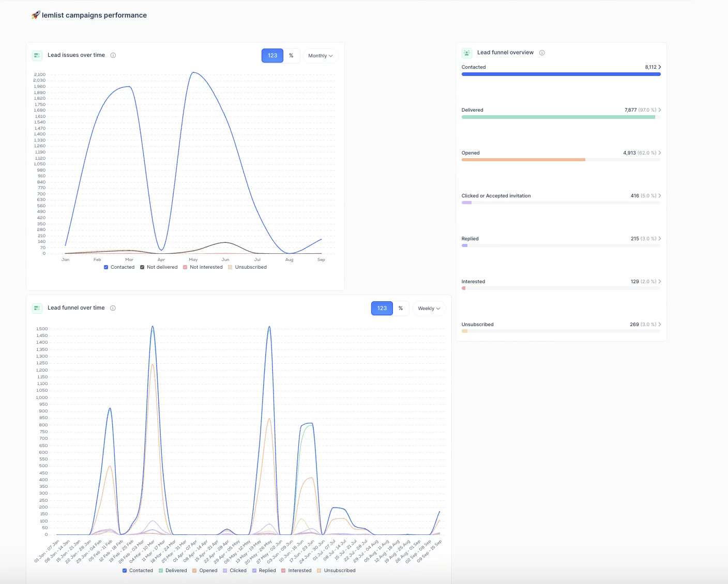Expand the Interested funnel row chevron
The image size is (728, 584).
click(x=660, y=282)
